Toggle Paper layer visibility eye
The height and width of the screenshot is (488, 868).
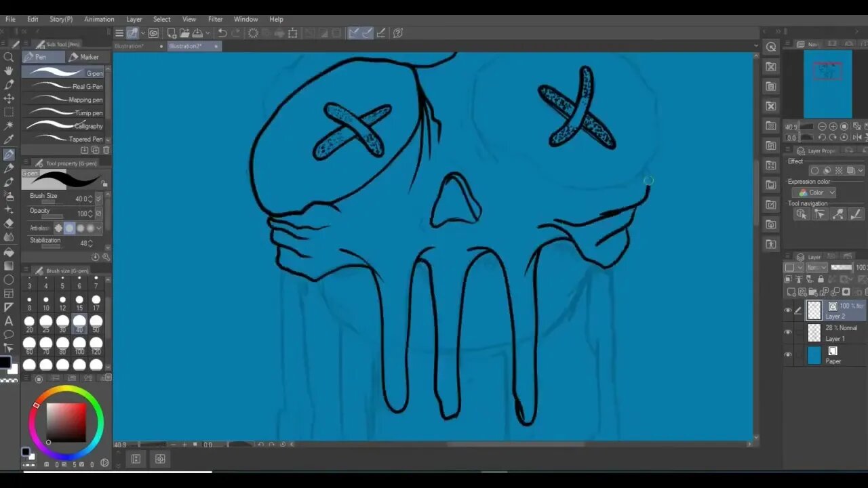[x=787, y=355]
